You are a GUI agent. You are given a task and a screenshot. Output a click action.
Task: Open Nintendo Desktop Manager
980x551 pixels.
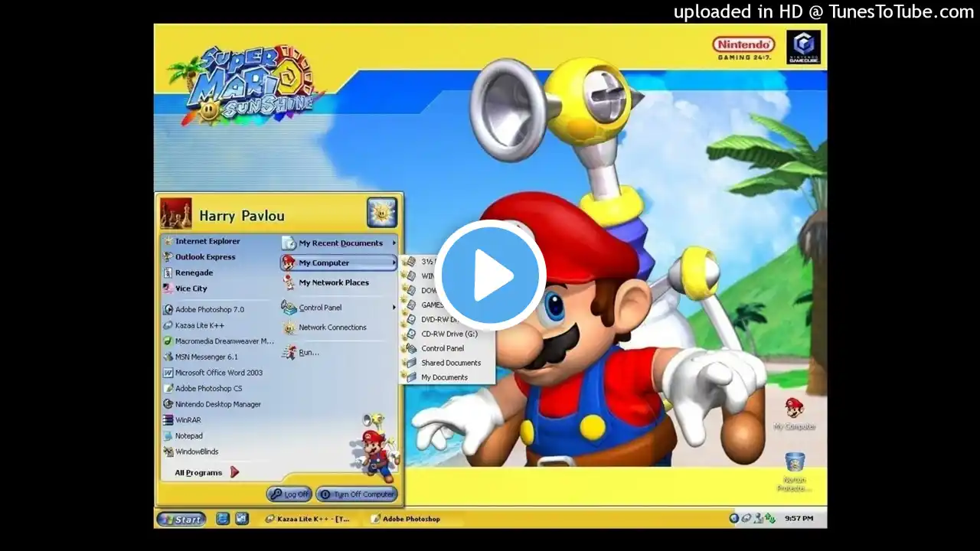pos(211,404)
